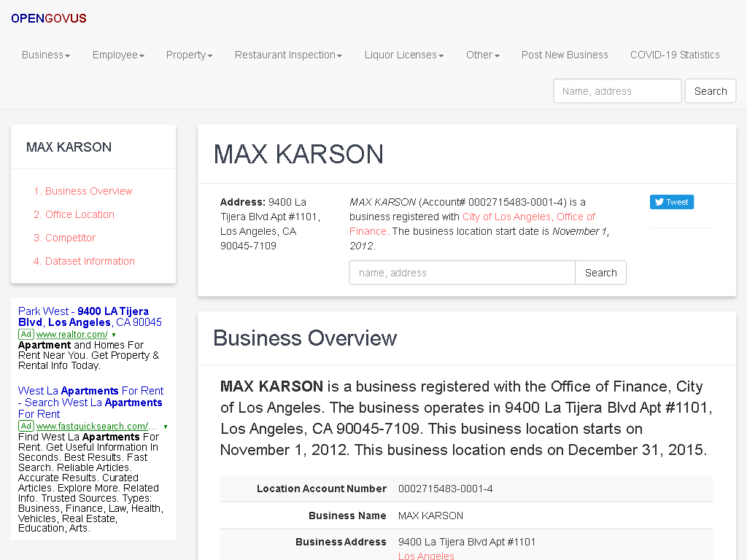747x560 pixels.
Task: Open the Restaurant Inspection dropdown
Action: pyautogui.click(x=288, y=55)
